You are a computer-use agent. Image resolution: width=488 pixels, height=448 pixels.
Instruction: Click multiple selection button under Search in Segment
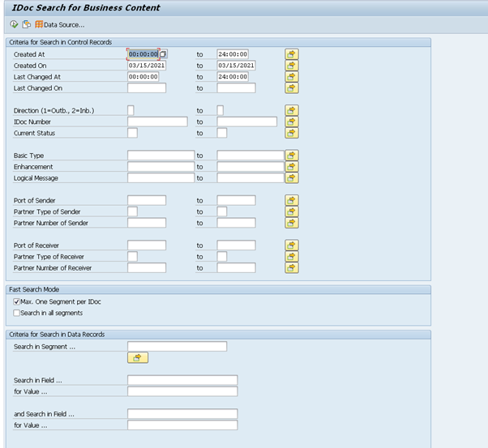138,357
